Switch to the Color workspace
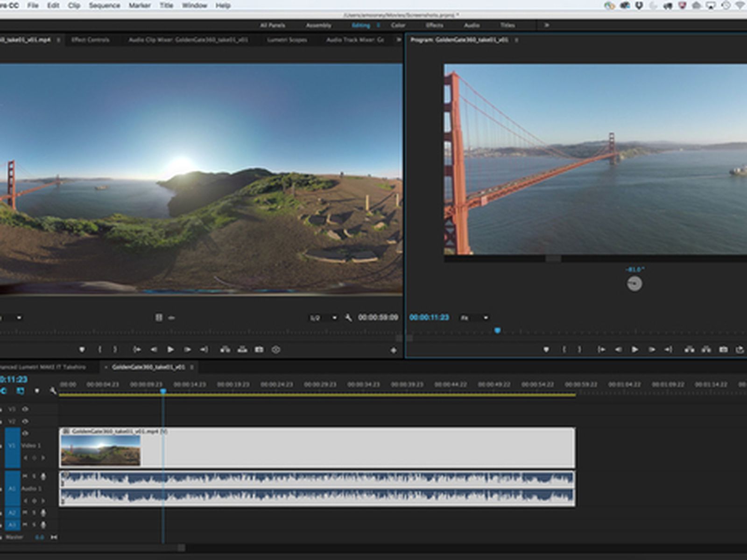The width and height of the screenshot is (747, 560). pos(398,25)
